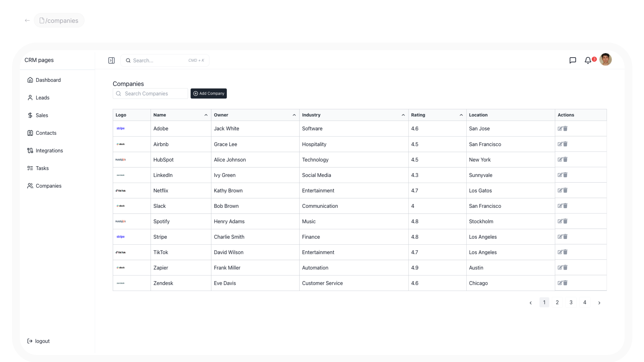This screenshot has height=362, width=644.
Task: Open Companies in sidebar
Action: (x=44, y=186)
